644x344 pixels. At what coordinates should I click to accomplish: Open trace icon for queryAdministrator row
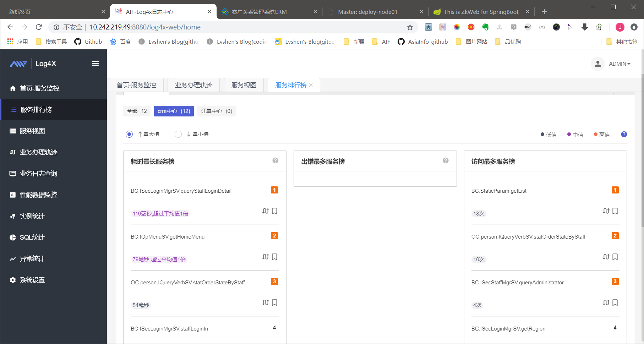point(606,302)
